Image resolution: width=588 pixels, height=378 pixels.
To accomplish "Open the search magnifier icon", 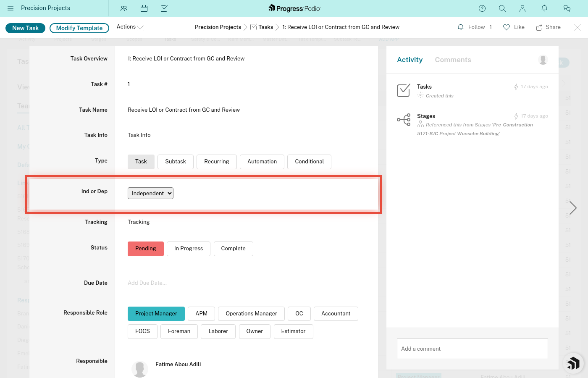I will coord(502,8).
